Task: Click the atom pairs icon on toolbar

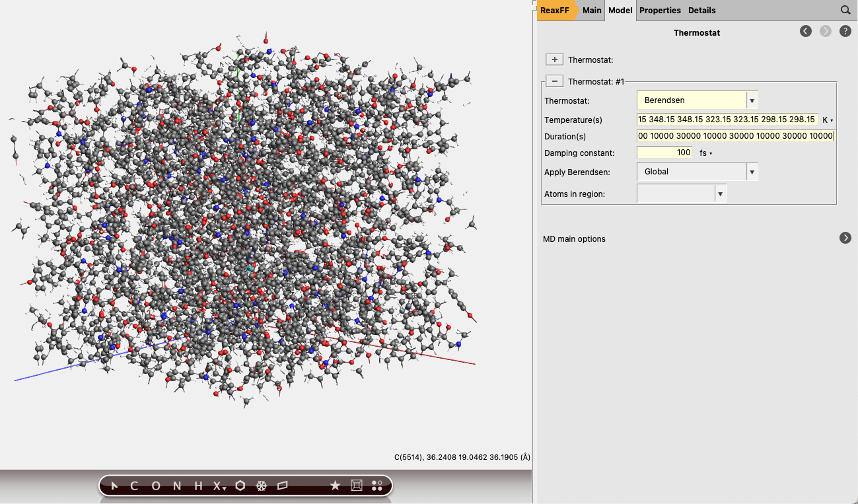Action: click(376, 486)
